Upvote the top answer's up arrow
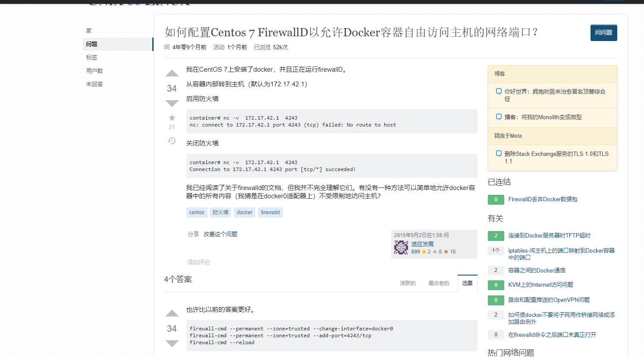644x358 pixels. pos(172,313)
